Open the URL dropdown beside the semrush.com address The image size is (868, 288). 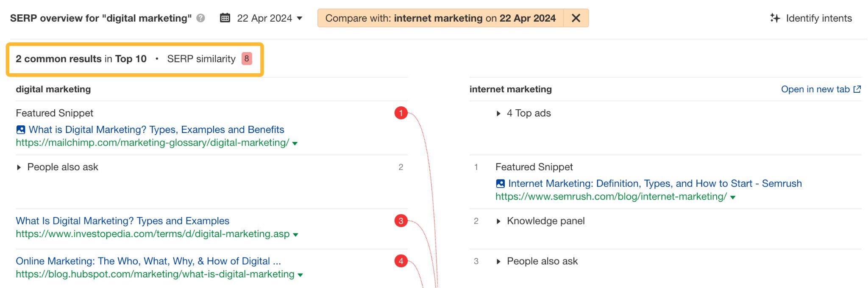coord(732,197)
